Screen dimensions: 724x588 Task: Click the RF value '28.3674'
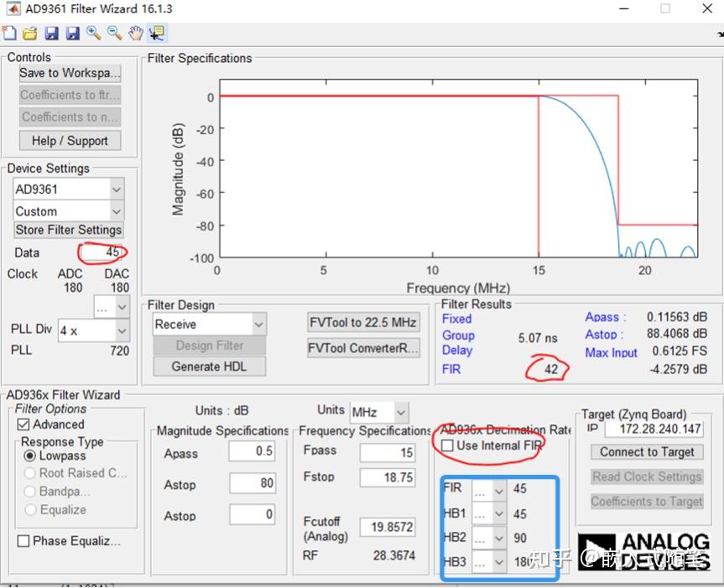point(393,555)
